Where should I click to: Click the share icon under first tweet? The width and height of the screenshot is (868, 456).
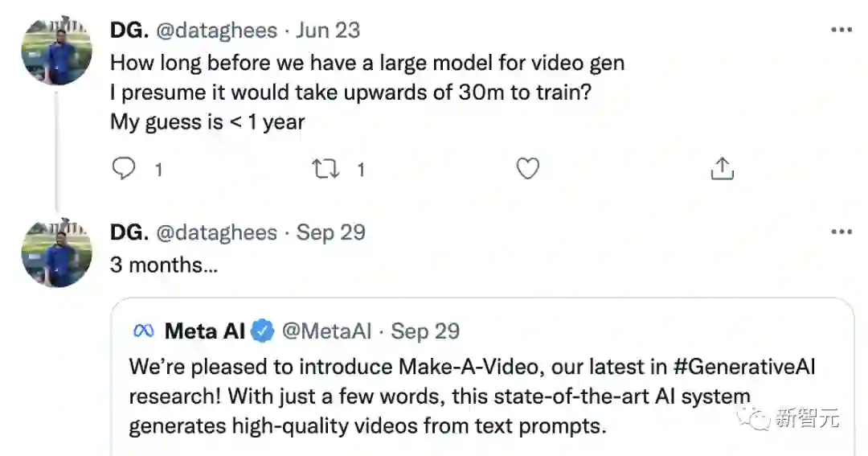tap(723, 168)
